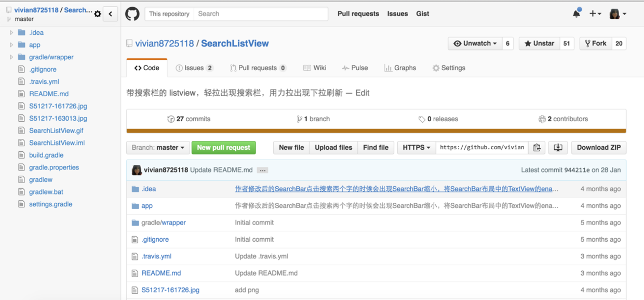Switch to the Code tab

147,68
